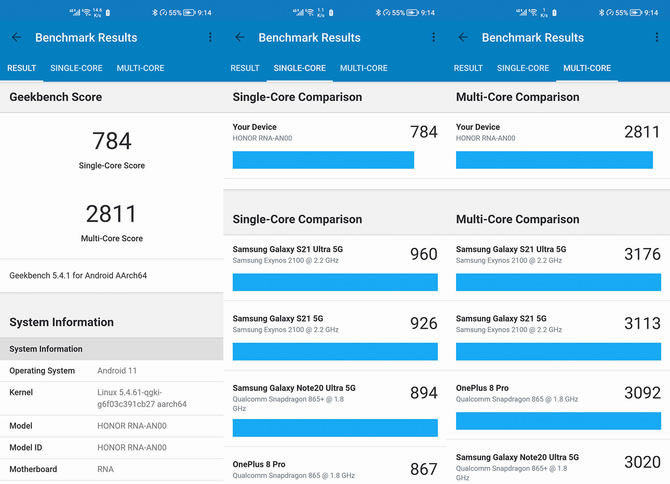This screenshot has height=484, width=670.
Task: Open overflow menu in middle screen
Action: tap(434, 38)
